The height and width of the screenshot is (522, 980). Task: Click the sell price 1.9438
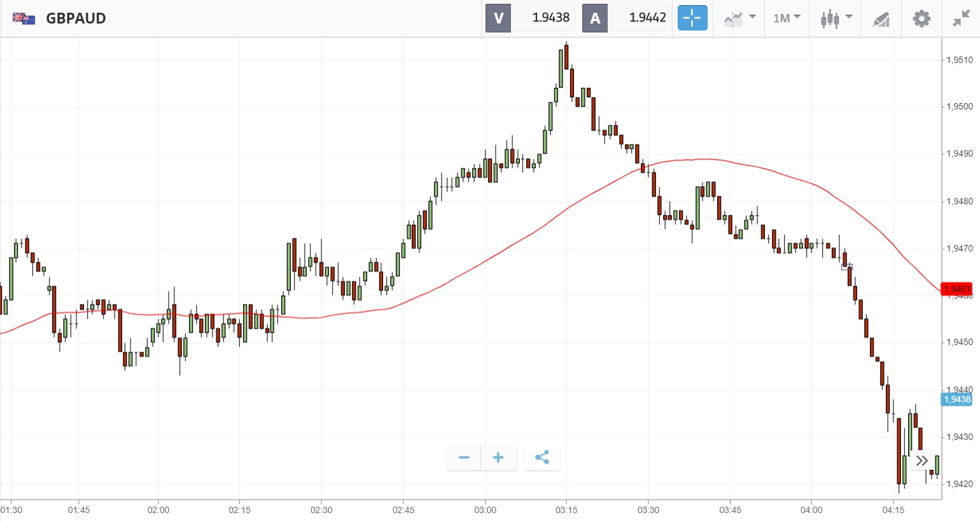pyautogui.click(x=550, y=18)
